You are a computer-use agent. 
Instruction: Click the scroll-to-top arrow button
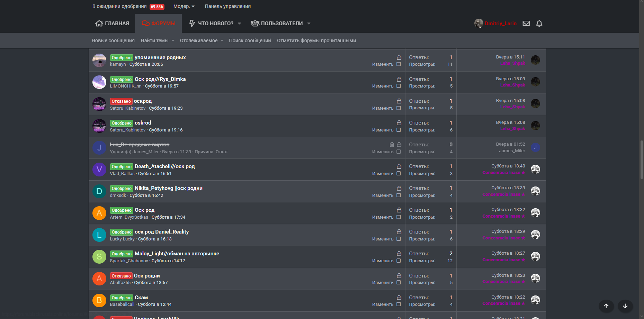(606, 306)
